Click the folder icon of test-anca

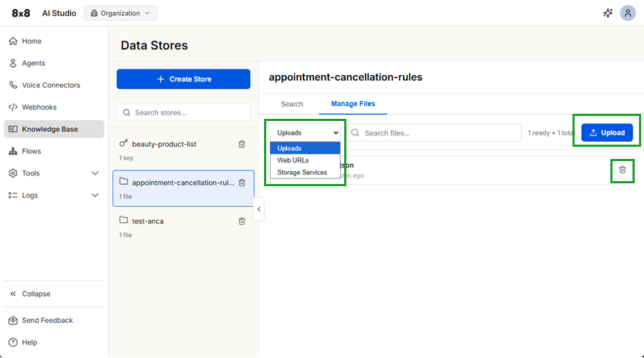[x=124, y=220]
